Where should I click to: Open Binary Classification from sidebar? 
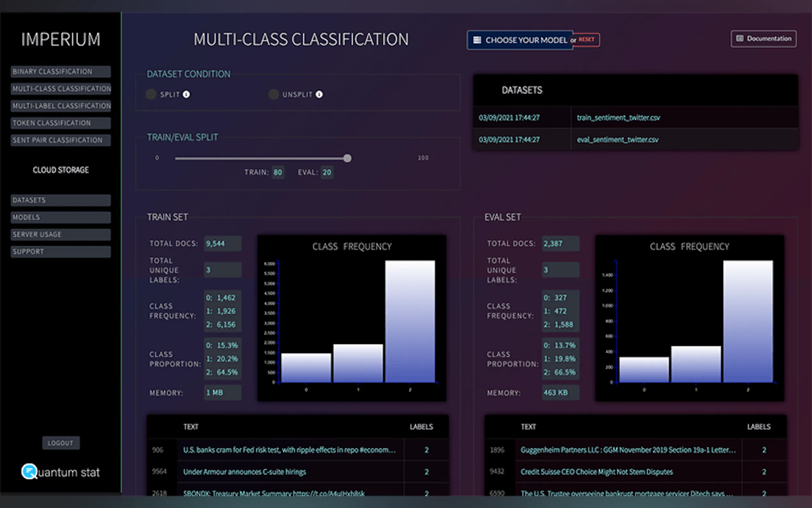(60, 72)
